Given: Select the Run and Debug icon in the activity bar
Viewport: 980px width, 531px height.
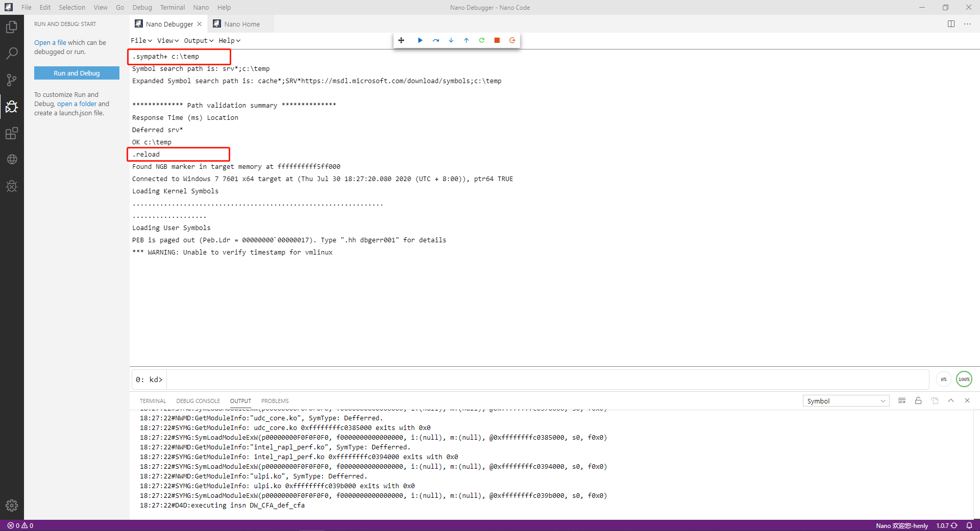Looking at the screenshot, I should pyautogui.click(x=12, y=107).
